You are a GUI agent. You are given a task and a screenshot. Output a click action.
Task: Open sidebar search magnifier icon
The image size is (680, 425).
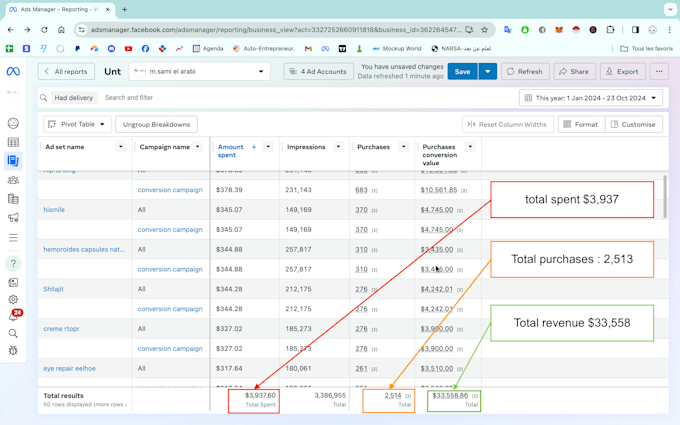click(x=13, y=333)
